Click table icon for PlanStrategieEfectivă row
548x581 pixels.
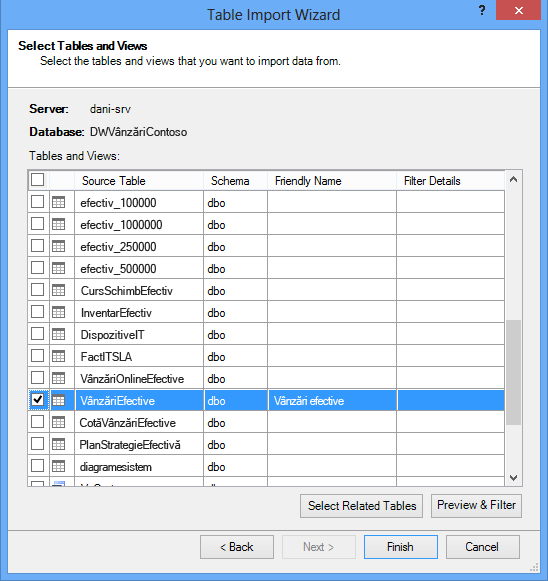pyautogui.click(x=59, y=444)
